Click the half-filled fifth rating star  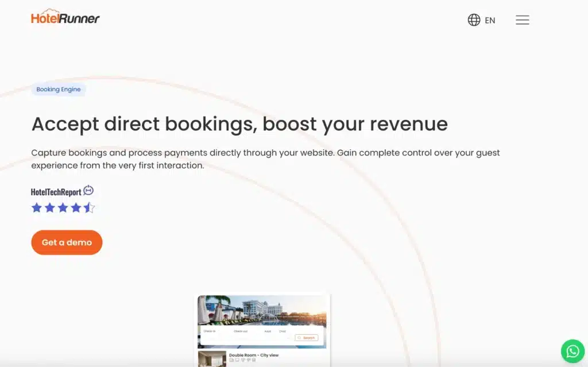pos(89,207)
